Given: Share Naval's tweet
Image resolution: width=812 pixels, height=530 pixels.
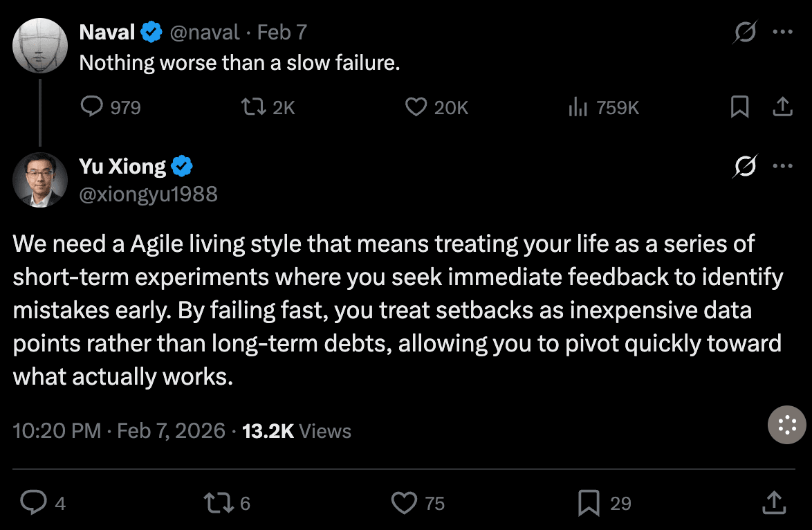Looking at the screenshot, I should [x=782, y=107].
